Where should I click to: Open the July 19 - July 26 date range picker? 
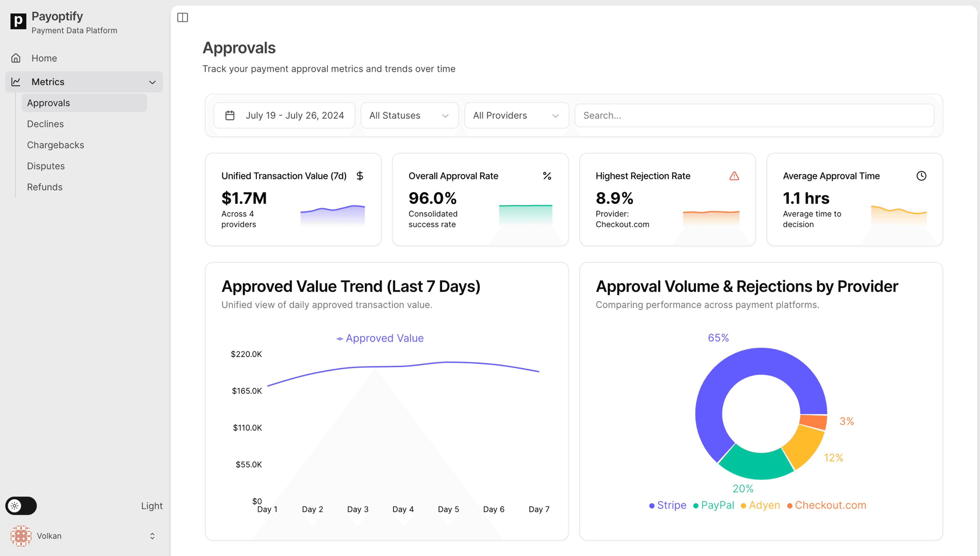[295, 115]
